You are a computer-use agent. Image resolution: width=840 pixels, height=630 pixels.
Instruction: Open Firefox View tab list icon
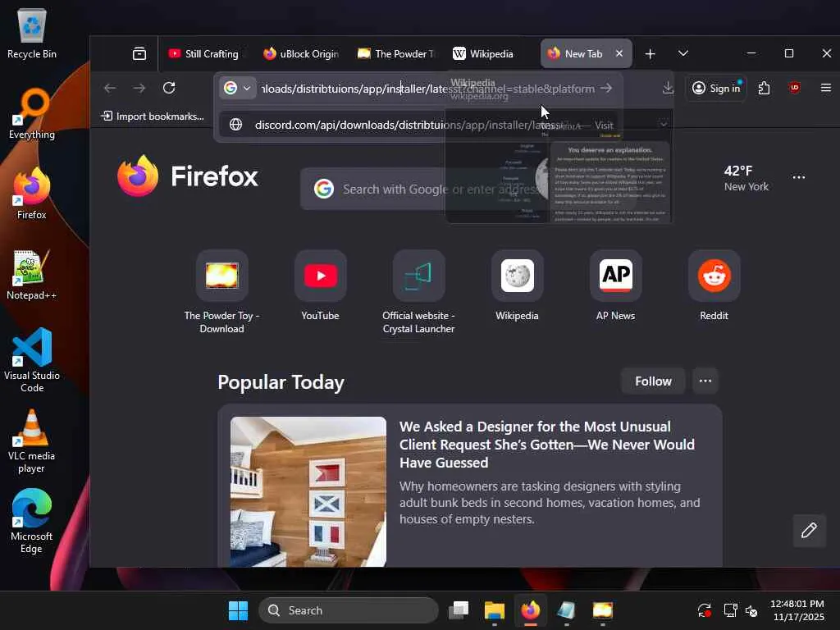[139, 53]
